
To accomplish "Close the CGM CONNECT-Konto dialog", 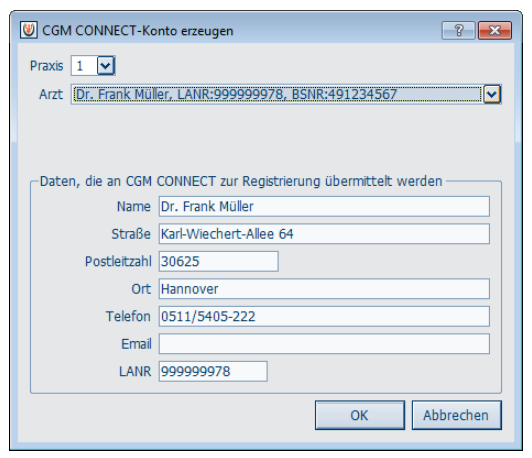I will (x=495, y=31).
